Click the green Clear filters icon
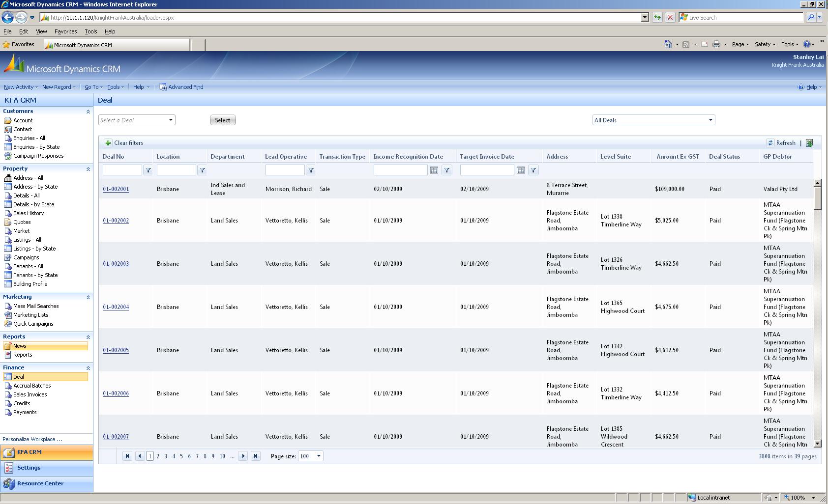This screenshot has width=828, height=504. pos(108,143)
